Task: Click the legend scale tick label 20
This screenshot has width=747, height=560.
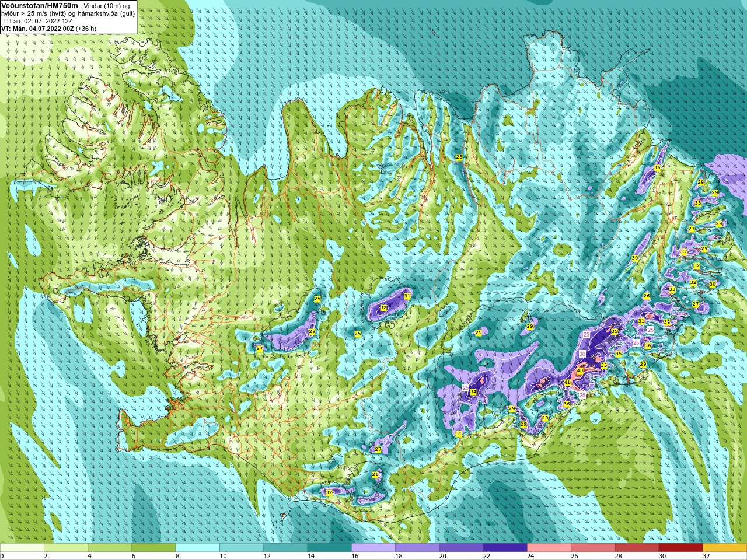Action: click(x=442, y=556)
